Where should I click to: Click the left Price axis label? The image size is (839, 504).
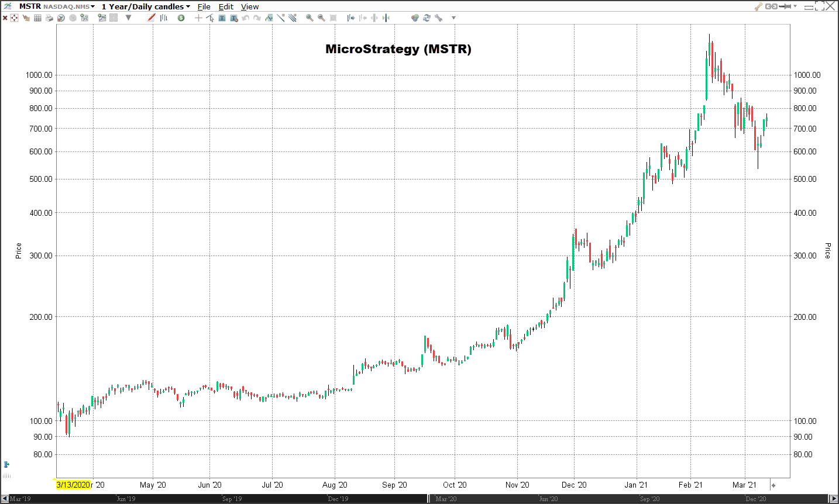tap(18, 251)
